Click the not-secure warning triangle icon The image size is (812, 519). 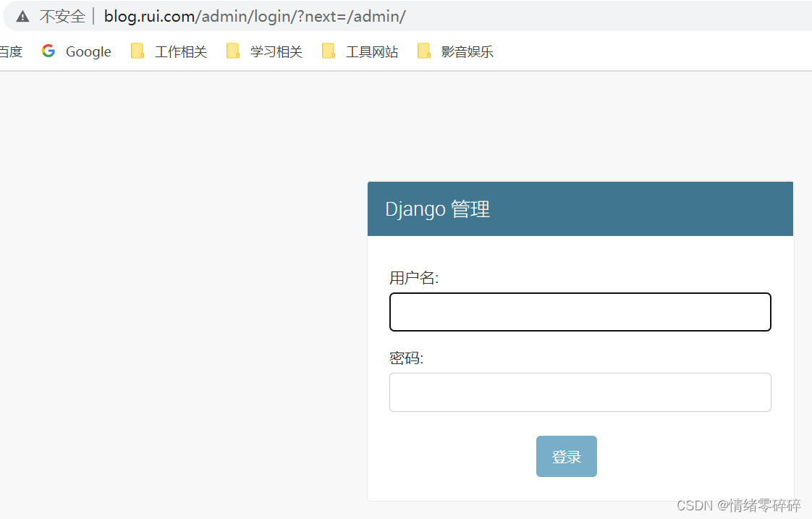click(x=22, y=17)
